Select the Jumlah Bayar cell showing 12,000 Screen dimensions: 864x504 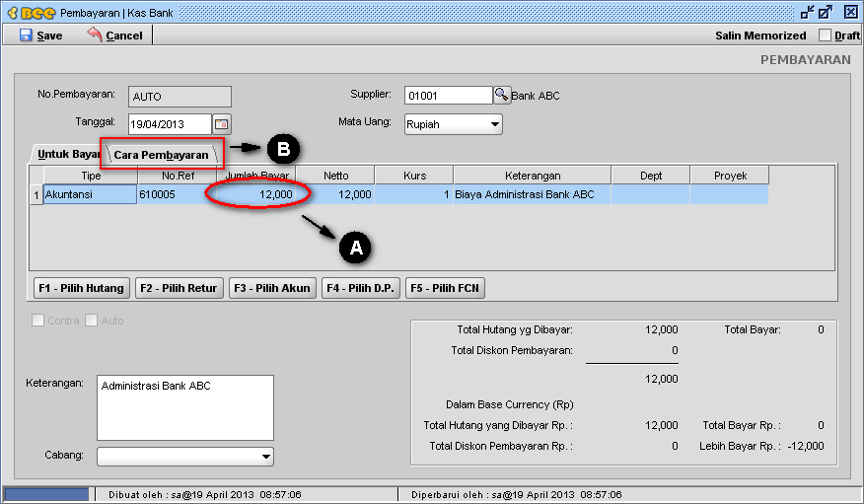pos(256,195)
